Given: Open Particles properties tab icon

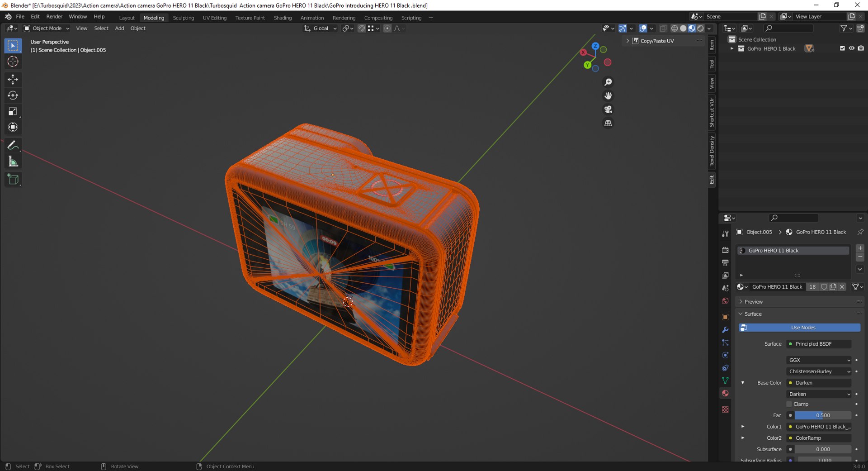Looking at the screenshot, I should coord(725,343).
